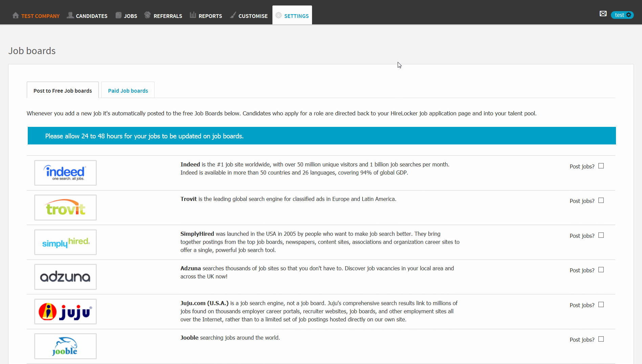
Task: Click the Customise pencil icon
Action: coord(233,15)
